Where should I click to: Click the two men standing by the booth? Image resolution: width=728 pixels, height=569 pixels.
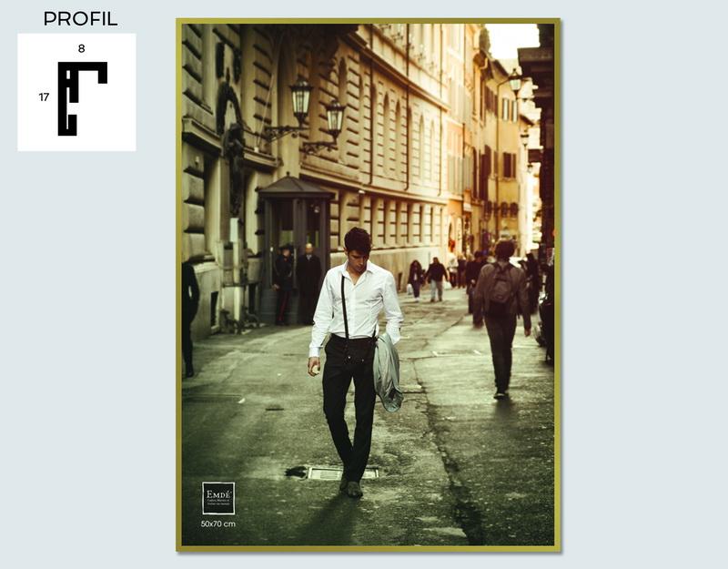coord(297,284)
